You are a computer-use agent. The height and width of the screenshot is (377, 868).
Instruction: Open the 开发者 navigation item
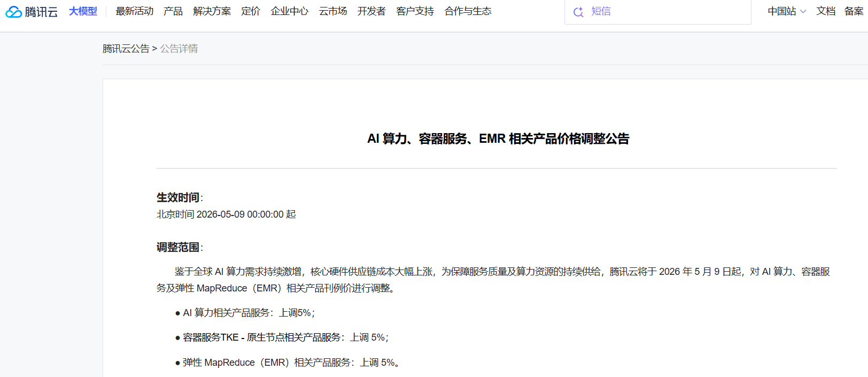pos(371,11)
